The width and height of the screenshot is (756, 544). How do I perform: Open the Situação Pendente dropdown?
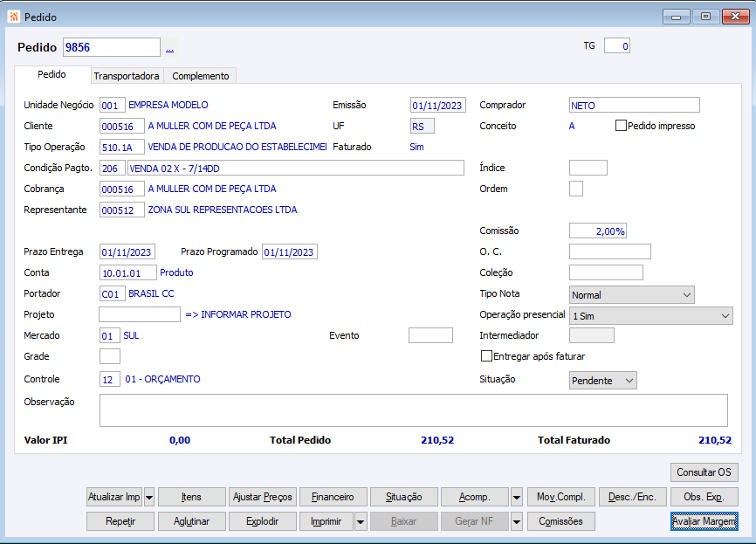click(602, 380)
